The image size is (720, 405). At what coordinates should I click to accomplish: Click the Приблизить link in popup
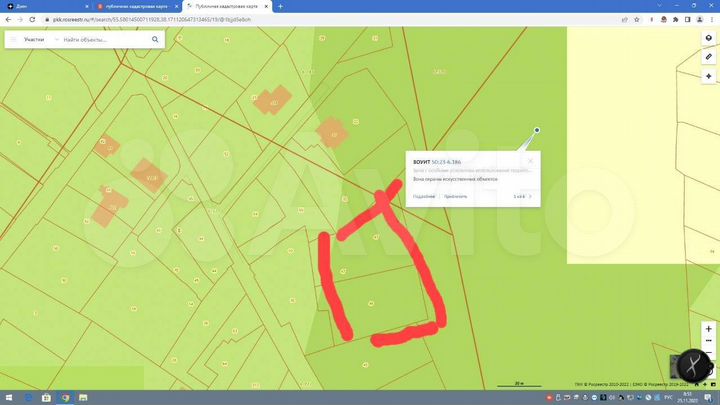coord(457,196)
